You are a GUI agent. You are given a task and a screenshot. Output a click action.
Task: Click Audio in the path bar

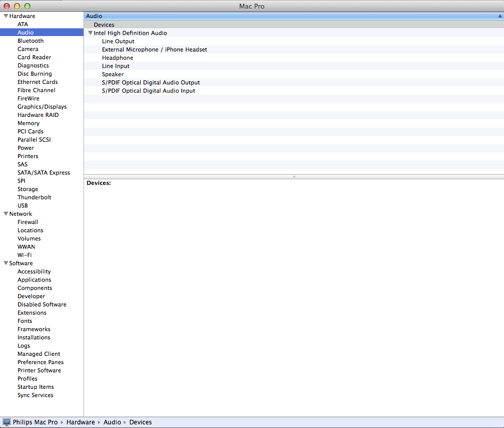pos(112,422)
